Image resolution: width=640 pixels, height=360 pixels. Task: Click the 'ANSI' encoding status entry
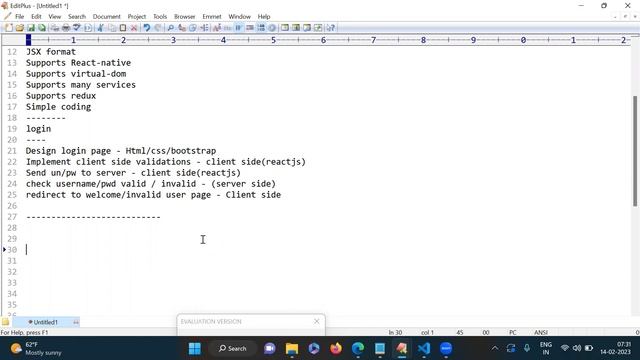(x=541, y=333)
